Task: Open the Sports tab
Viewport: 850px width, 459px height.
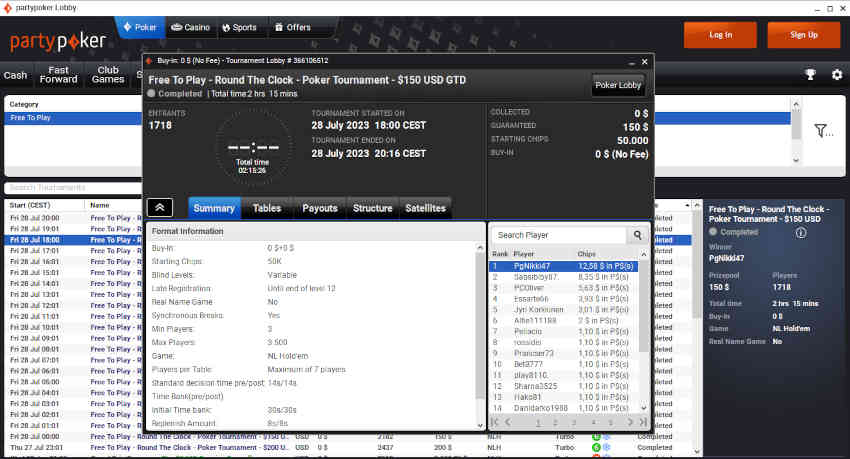Action: [x=239, y=27]
